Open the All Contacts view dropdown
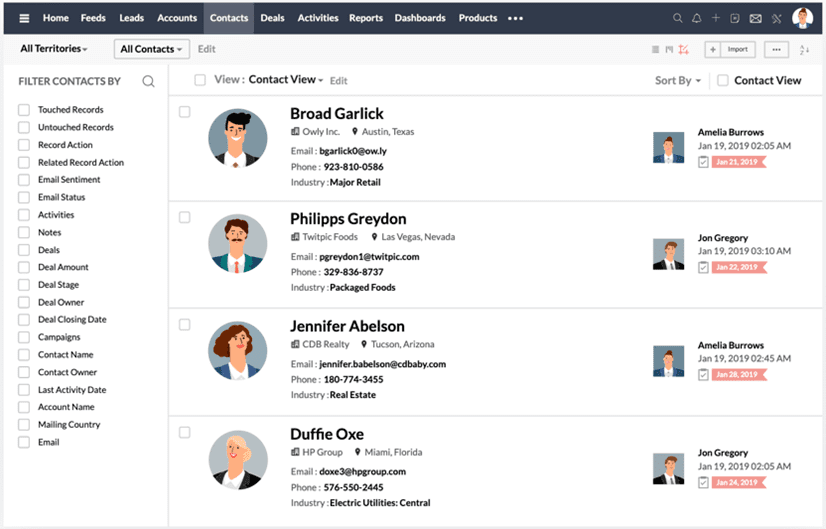826x529 pixels. [151, 49]
